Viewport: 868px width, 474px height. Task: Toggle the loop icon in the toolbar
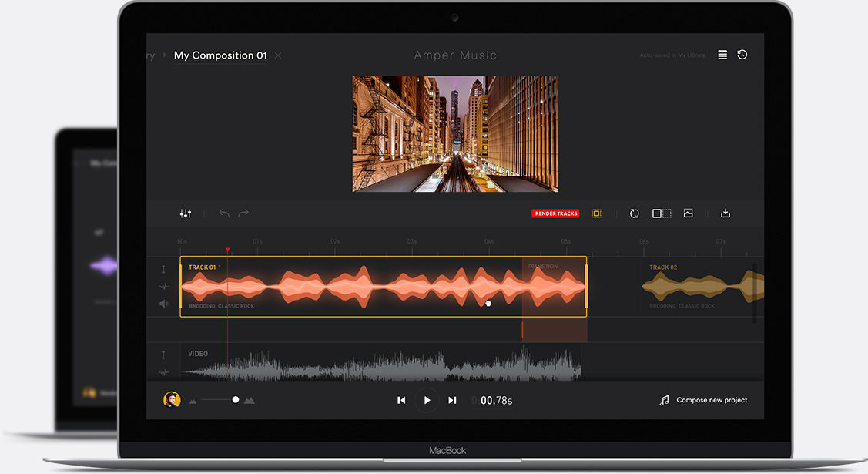pyautogui.click(x=635, y=213)
